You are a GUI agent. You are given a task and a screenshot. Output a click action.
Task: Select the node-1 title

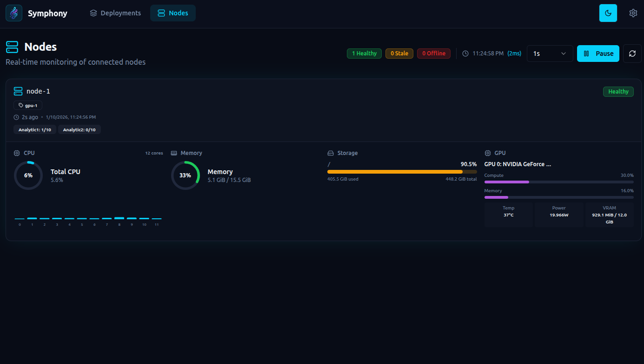[38, 91]
